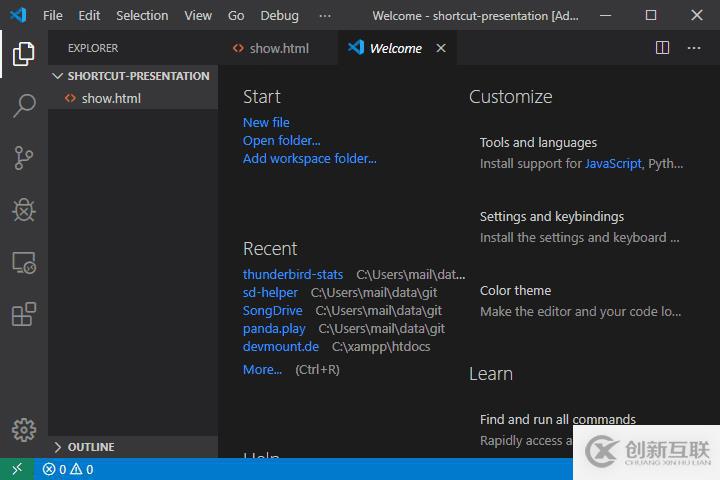Open the Extensions view icon

click(24, 315)
